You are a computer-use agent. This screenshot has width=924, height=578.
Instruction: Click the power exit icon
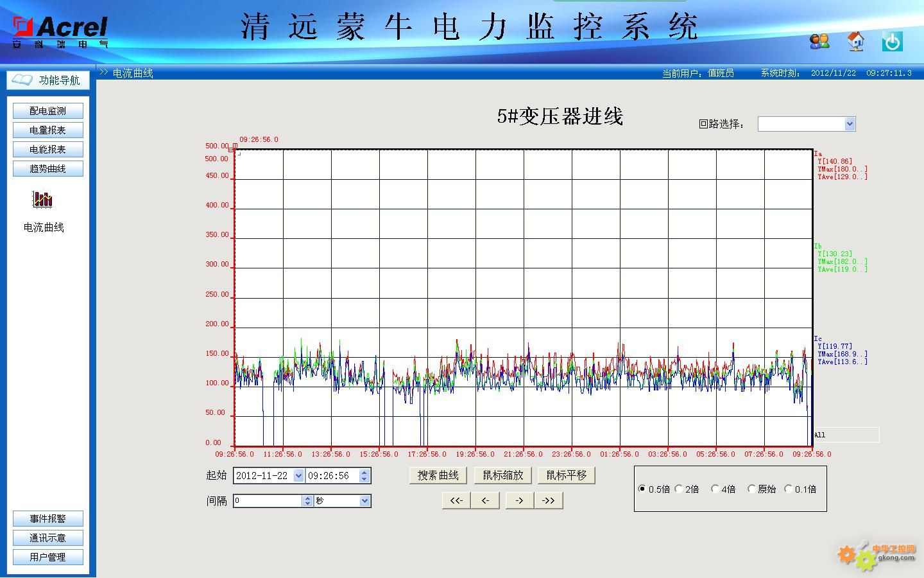(x=892, y=42)
